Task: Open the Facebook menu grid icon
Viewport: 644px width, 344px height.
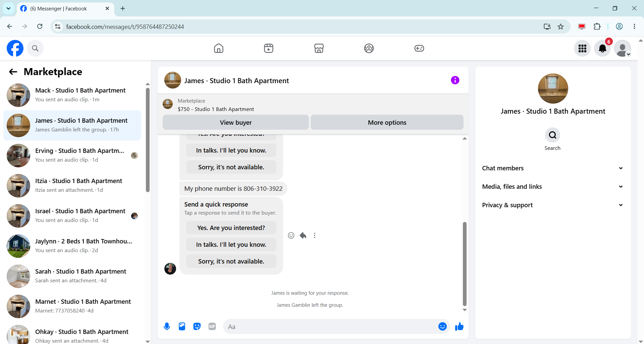Action: [582, 49]
